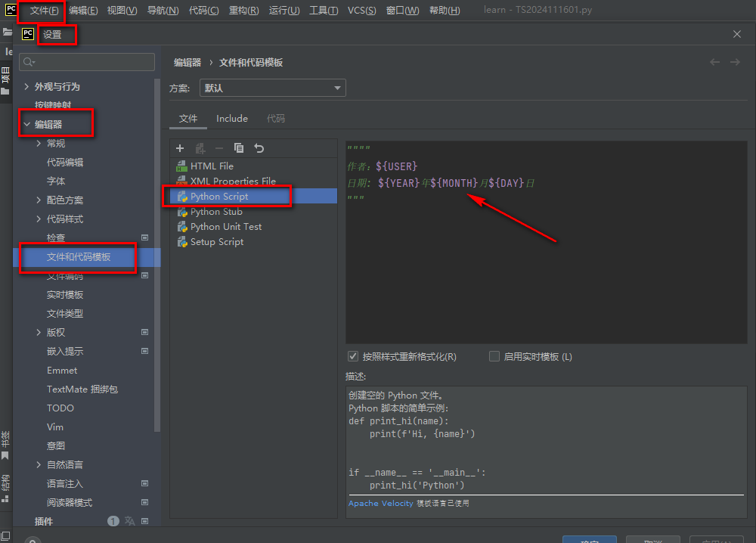Open the 工具(T) menu
The width and height of the screenshot is (756, 543).
324,10
